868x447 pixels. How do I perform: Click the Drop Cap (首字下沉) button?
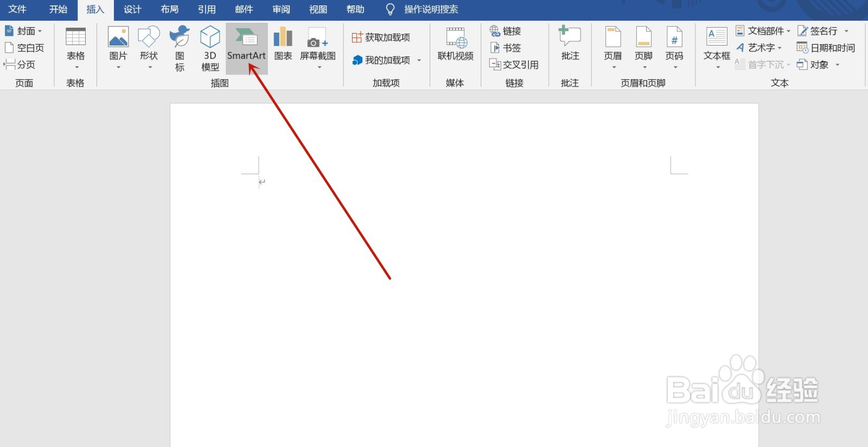[762, 65]
